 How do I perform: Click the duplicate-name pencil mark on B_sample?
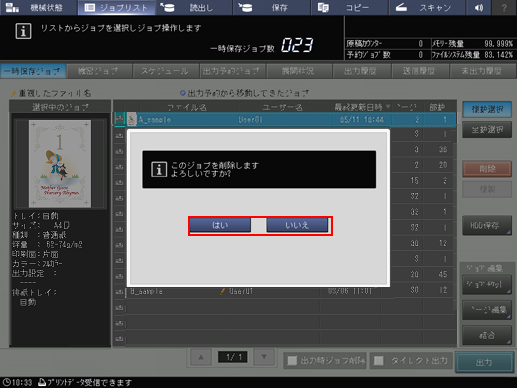tap(222, 291)
